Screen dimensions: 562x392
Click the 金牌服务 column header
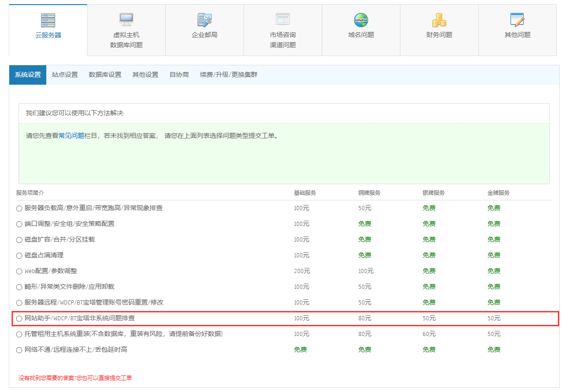pos(499,193)
